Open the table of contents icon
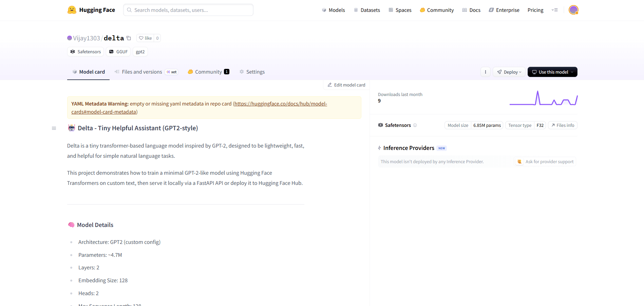 pyautogui.click(x=54, y=128)
